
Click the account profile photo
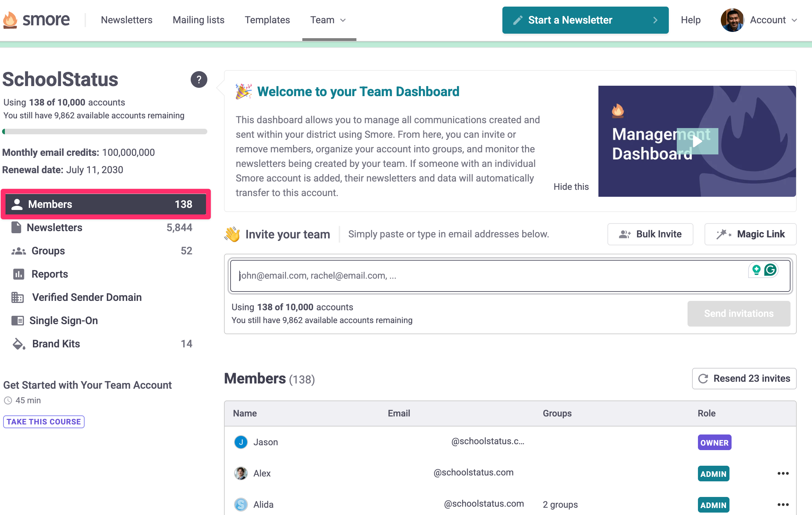(x=732, y=20)
